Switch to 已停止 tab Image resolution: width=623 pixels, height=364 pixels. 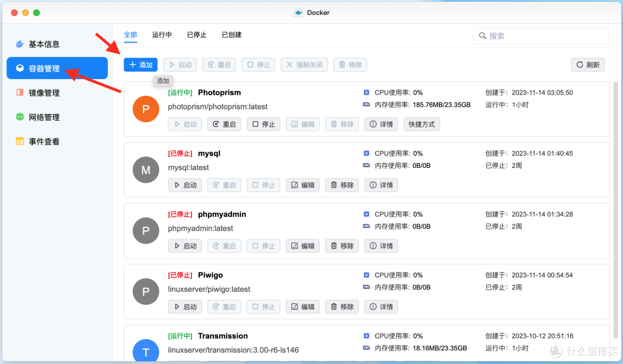[x=197, y=35]
